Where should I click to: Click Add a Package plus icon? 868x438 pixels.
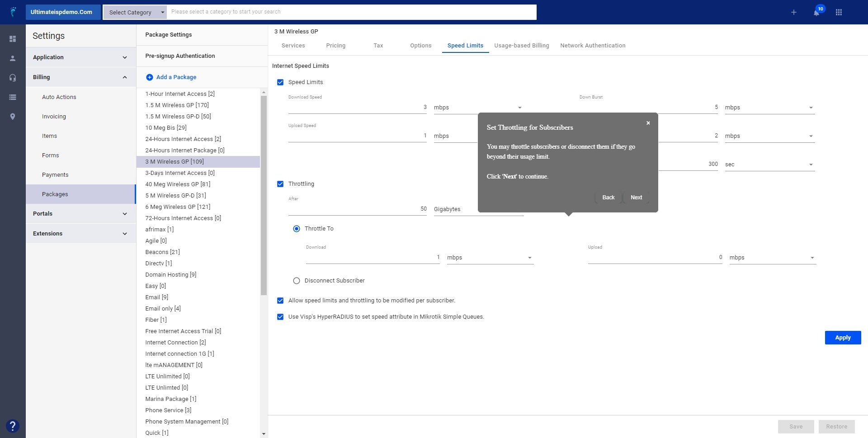click(149, 77)
